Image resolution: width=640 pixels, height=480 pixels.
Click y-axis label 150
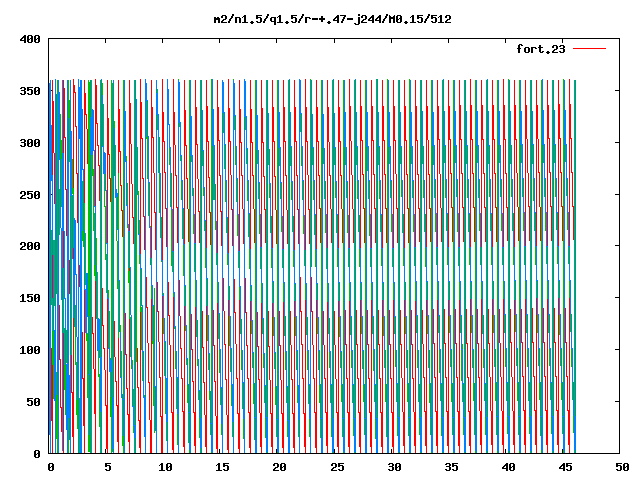(30, 298)
